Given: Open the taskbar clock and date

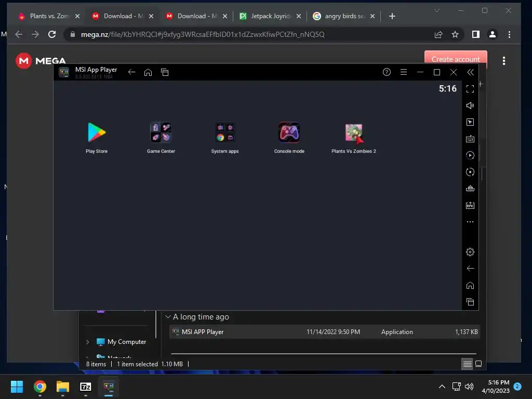Looking at the screenshot, I should coord(495,387).
